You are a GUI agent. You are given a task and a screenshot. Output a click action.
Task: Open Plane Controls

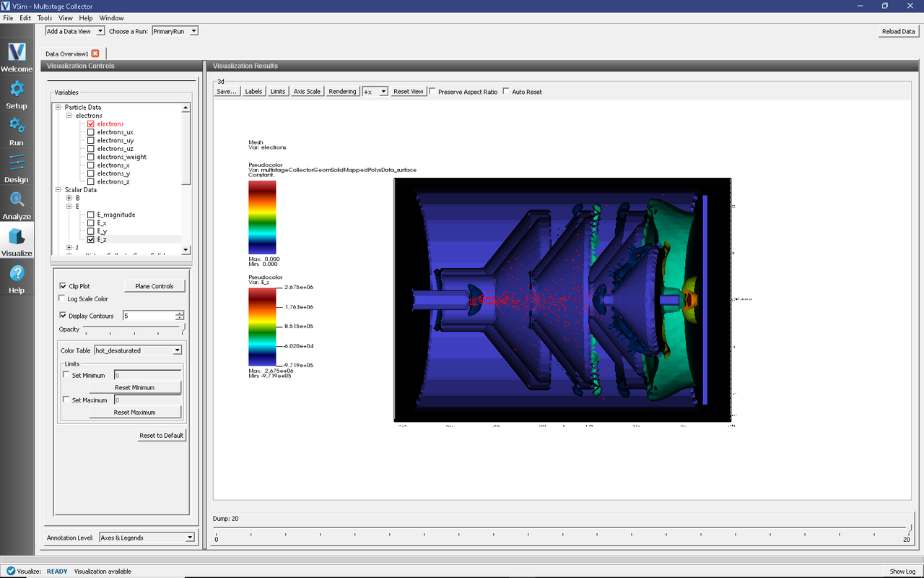[154, 286]
